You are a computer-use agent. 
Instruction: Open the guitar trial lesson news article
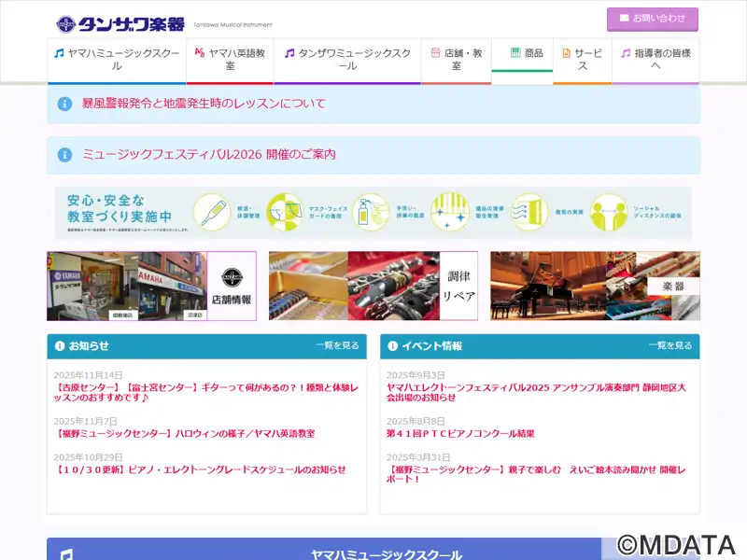(x=205, y=392)
